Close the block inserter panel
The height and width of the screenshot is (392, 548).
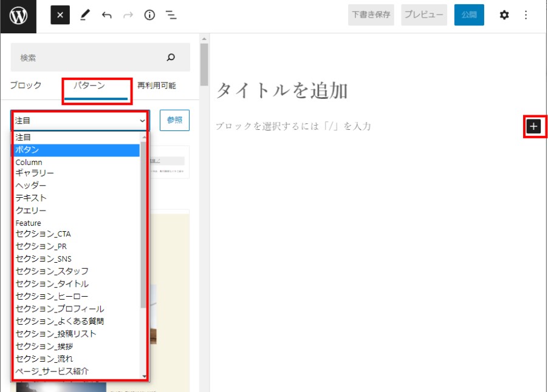click(60, 15)
